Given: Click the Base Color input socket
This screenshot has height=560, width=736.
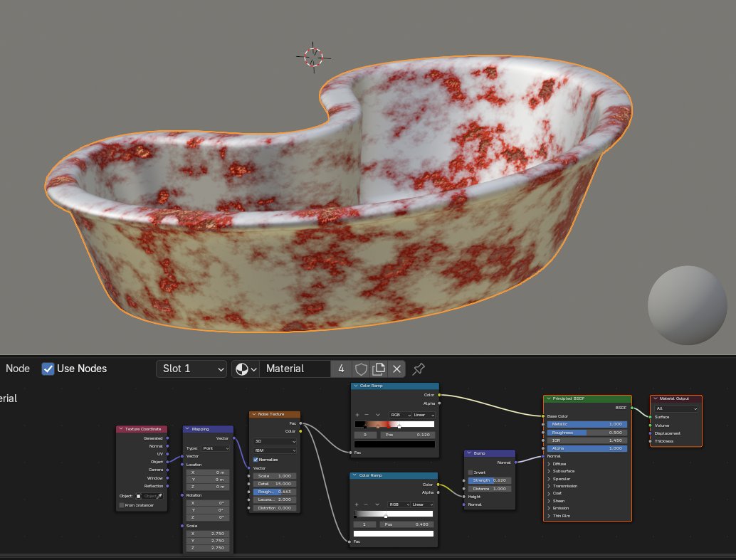Looking at the screenshot, I should tap(543, 416).
